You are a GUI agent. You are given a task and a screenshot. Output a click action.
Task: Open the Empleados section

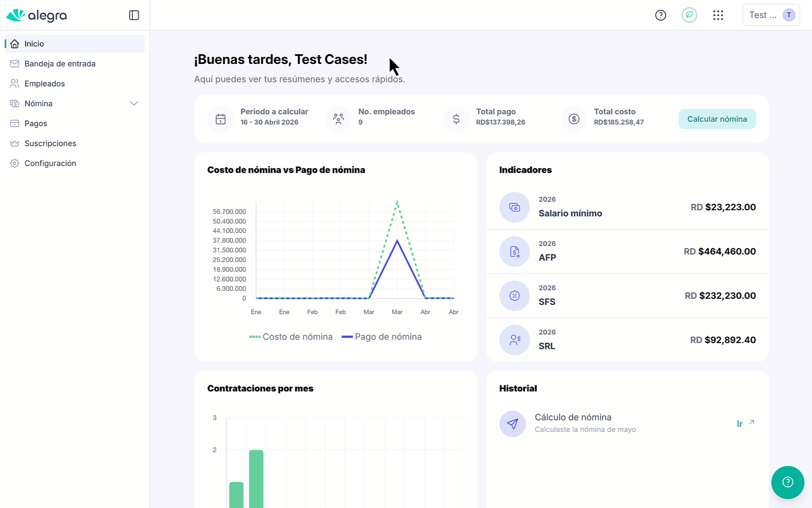pos(75,84)
